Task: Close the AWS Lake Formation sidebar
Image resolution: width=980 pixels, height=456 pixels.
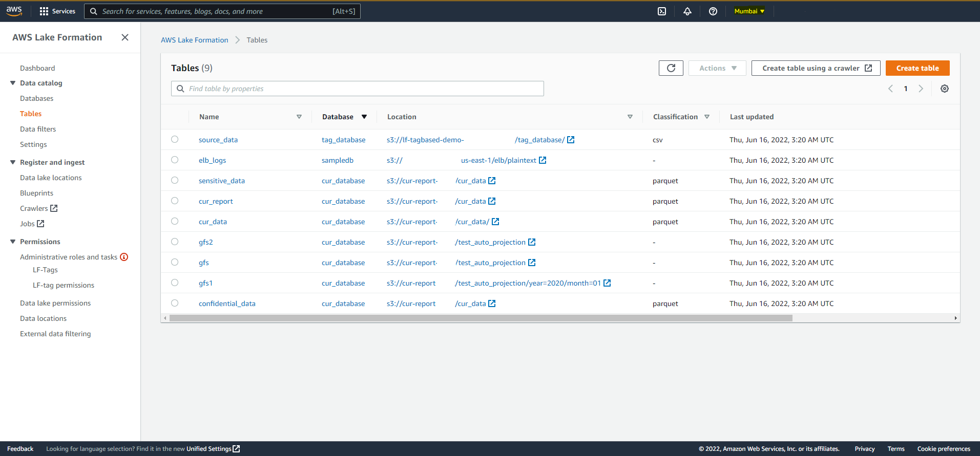Action: [x=125, y=37]
